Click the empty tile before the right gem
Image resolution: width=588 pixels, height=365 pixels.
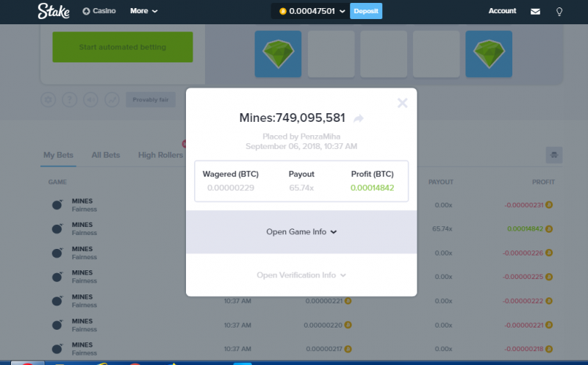pos(436,54)
